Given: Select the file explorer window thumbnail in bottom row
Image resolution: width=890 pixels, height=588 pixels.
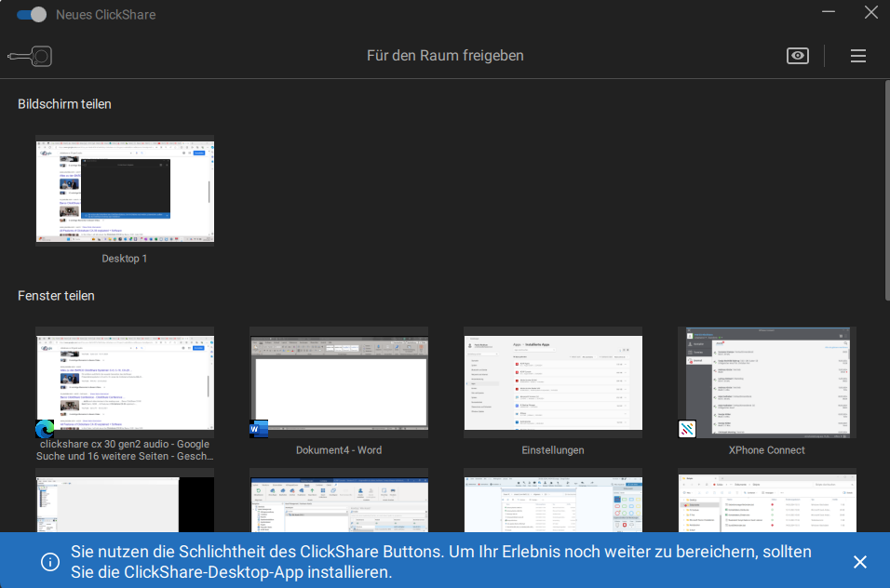Looking at the screenshot, I should [766, 502].
